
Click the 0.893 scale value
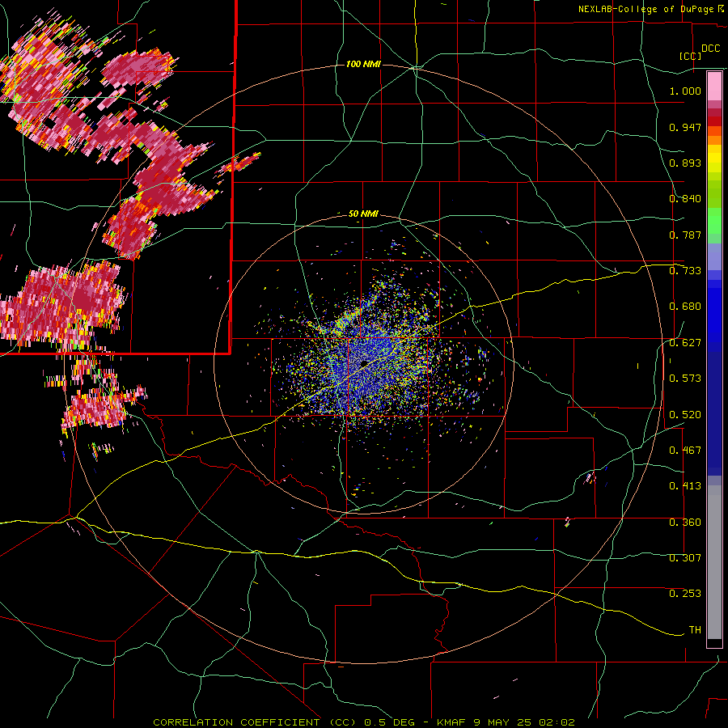(685, 163)
